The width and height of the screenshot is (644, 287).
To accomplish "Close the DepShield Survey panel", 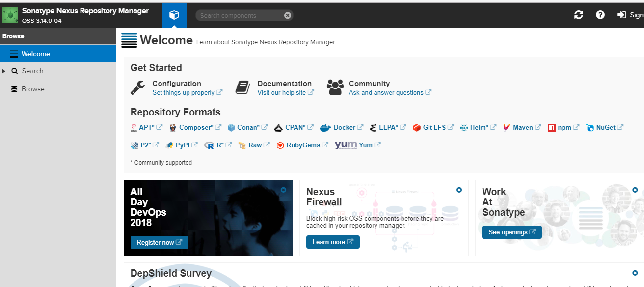I will 635,273.
